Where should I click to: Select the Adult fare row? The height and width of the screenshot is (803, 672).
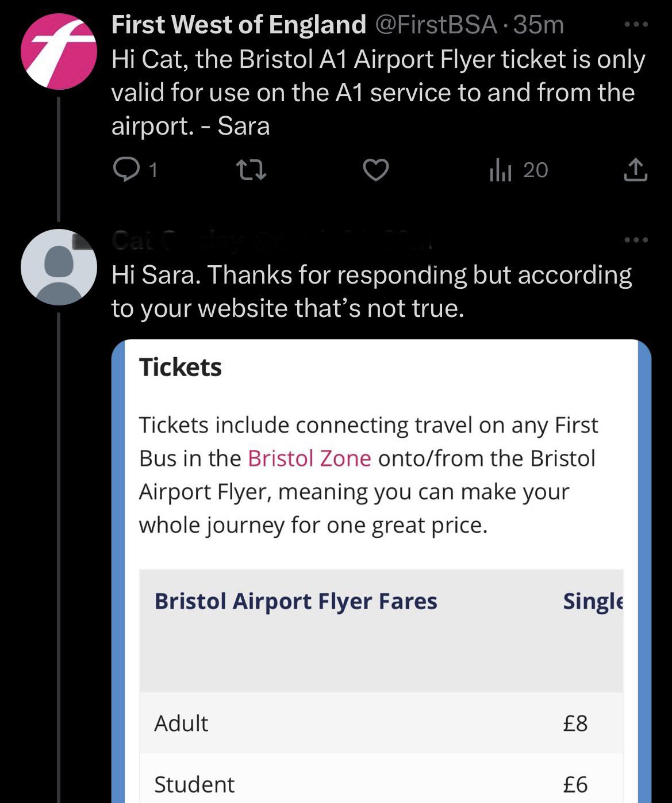tap(381, 723)
